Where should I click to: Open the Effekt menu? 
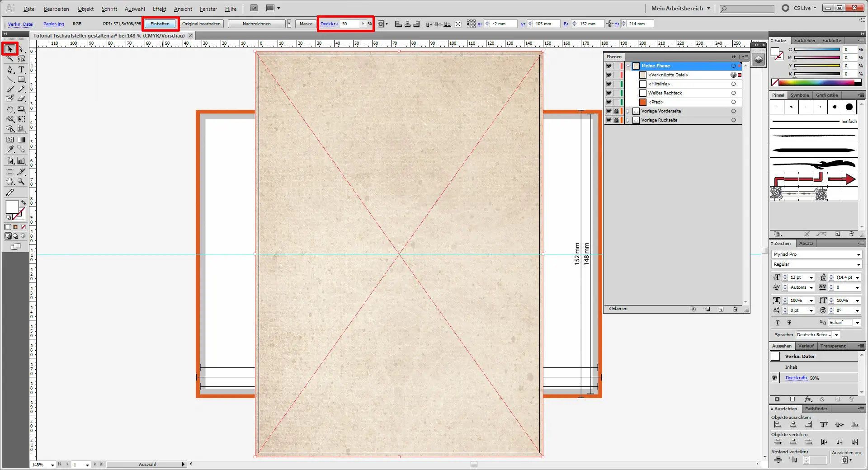point(159,9)
